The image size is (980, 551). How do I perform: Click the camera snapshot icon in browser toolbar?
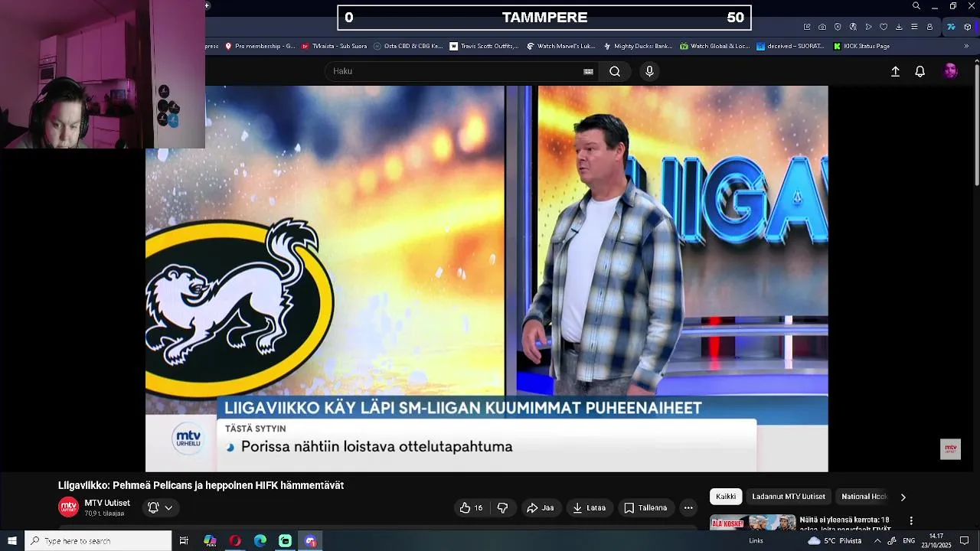[822, 27]
